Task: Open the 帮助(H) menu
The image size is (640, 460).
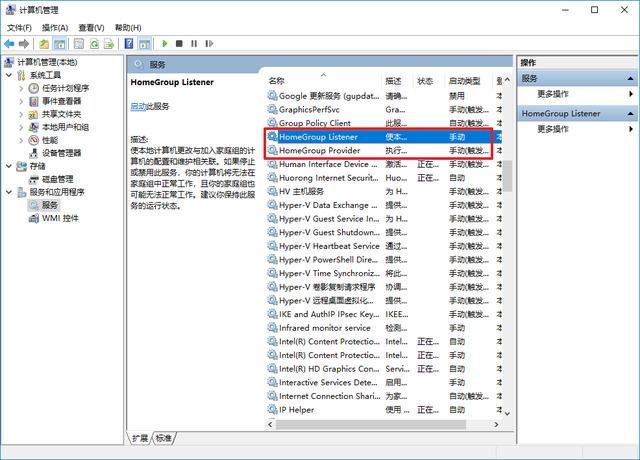Action: [x=128, y=28]
